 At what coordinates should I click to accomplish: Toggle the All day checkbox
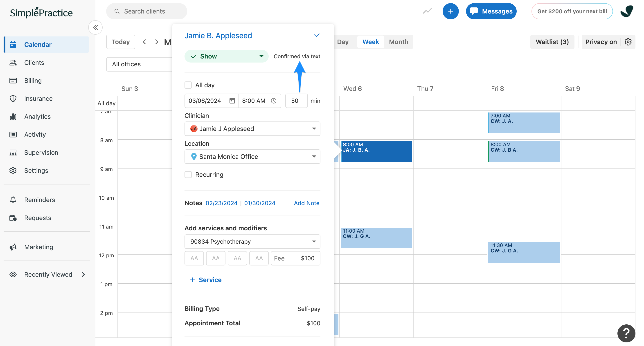click(x=188, y=84)
